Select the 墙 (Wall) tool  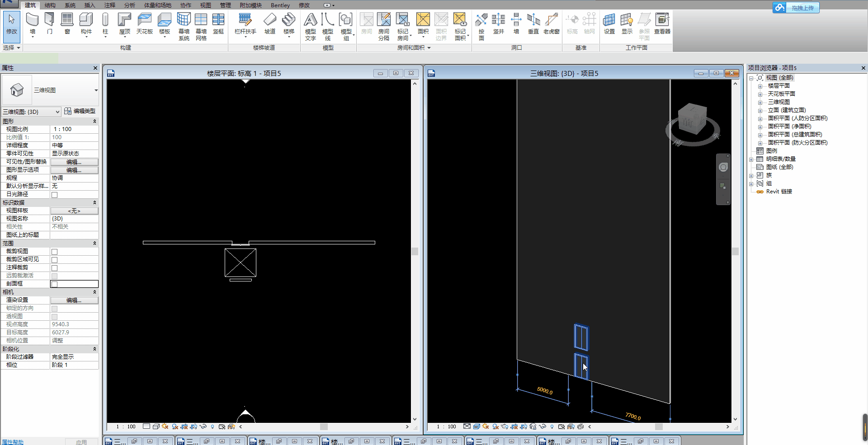(33, 24)
